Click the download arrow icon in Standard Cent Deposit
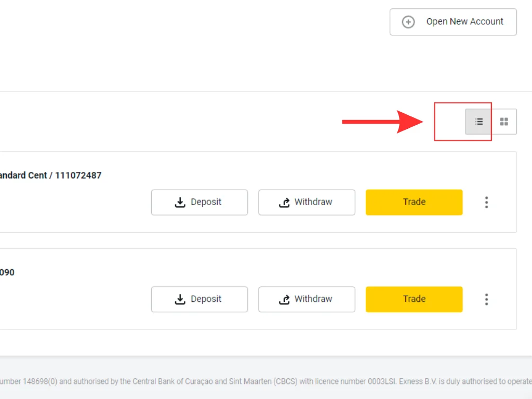Image resolution: width=532 pixels, height=399 pixels. [180, 203]
